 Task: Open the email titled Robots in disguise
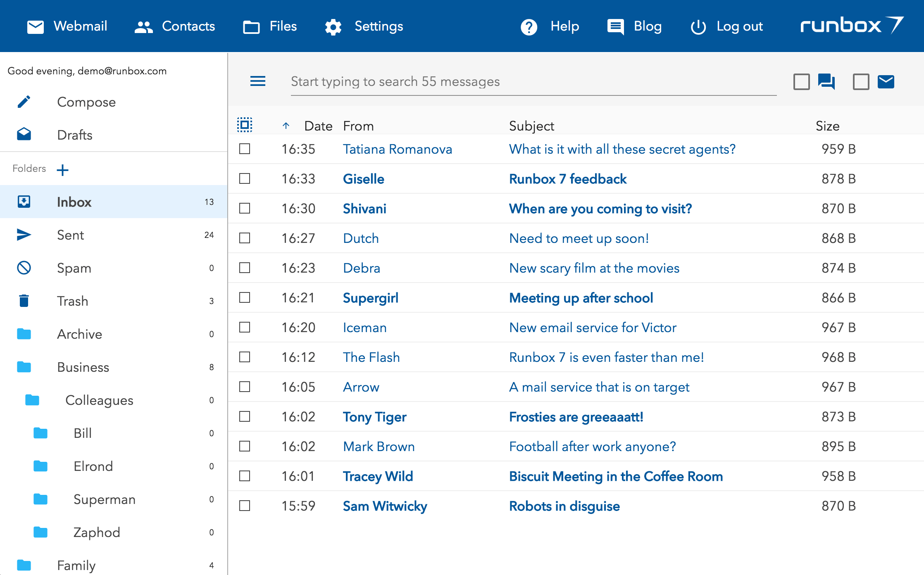point(564,506)
